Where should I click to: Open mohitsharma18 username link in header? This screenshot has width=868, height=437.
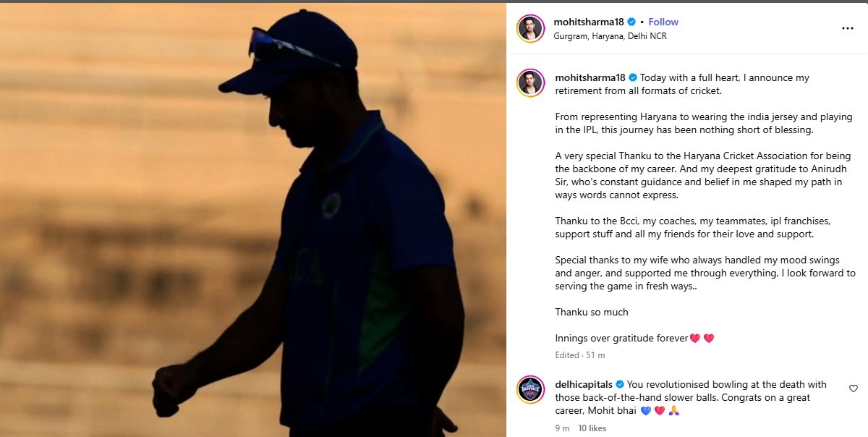pos(590,22)
